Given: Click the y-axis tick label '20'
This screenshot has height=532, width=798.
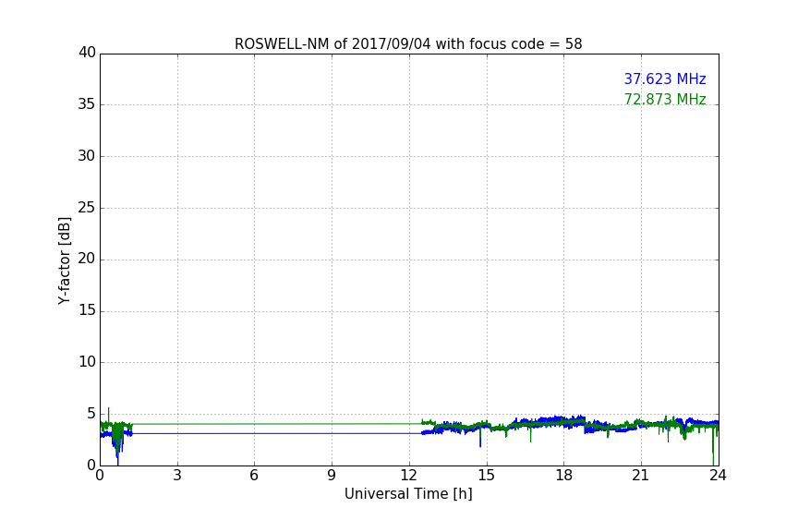Looking at the screenshot, I should (x=87, y=259).
